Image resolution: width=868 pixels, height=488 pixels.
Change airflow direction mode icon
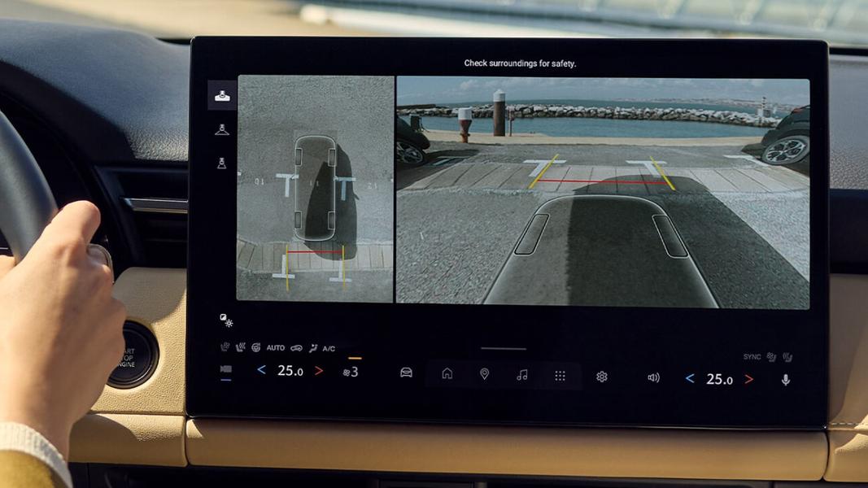click(312, 348)
